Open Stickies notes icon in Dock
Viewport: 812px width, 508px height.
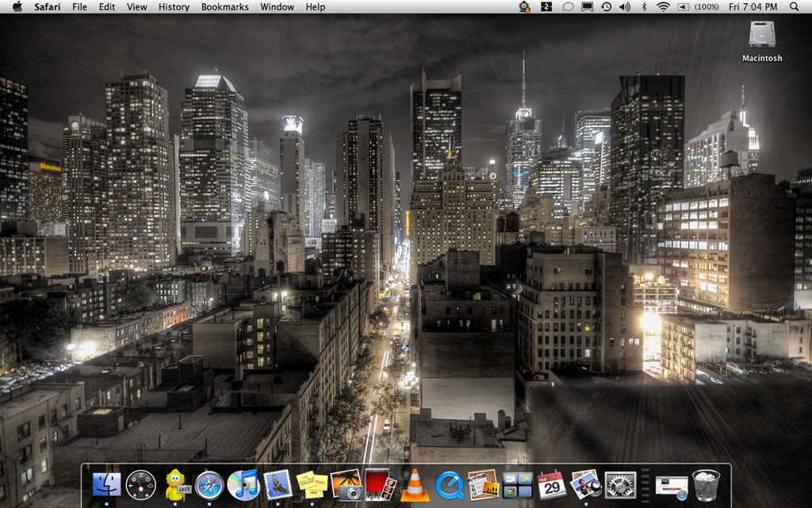[312, 485]
